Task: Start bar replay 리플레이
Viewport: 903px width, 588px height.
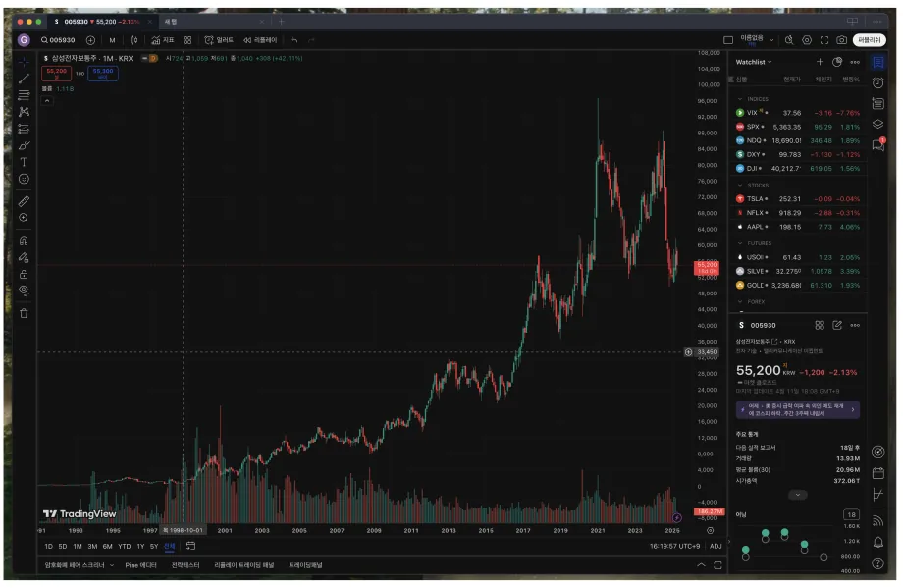Action: 260,40
